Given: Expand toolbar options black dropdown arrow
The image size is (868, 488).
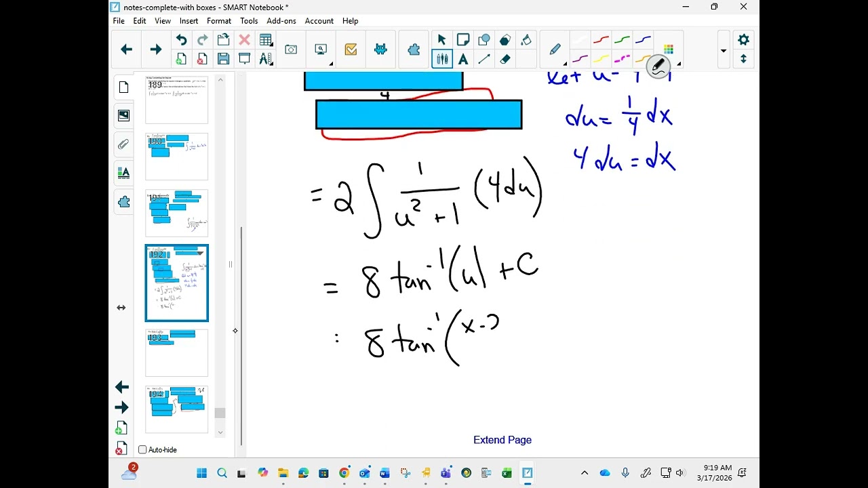Looking at the screenshot, I should click(x=724, y=50).
